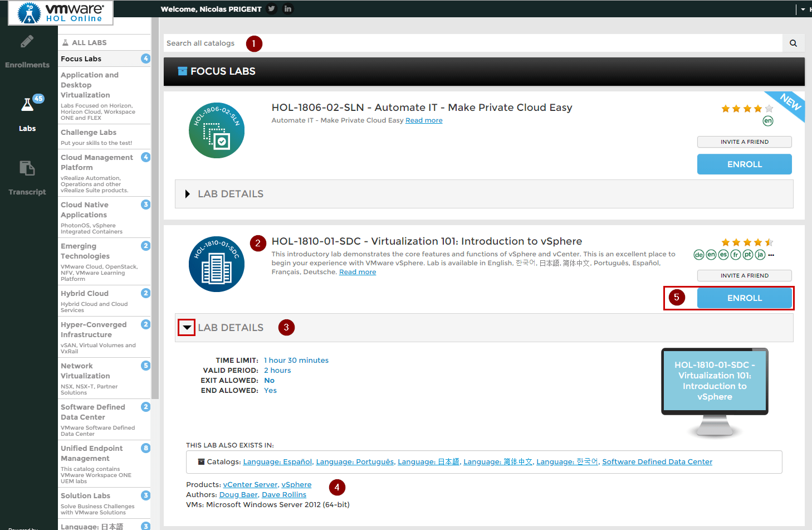This screenshot has width=812, height=530.
Task: Open Application and Desktop Virtualization catalog
Action: click(104, 96)
